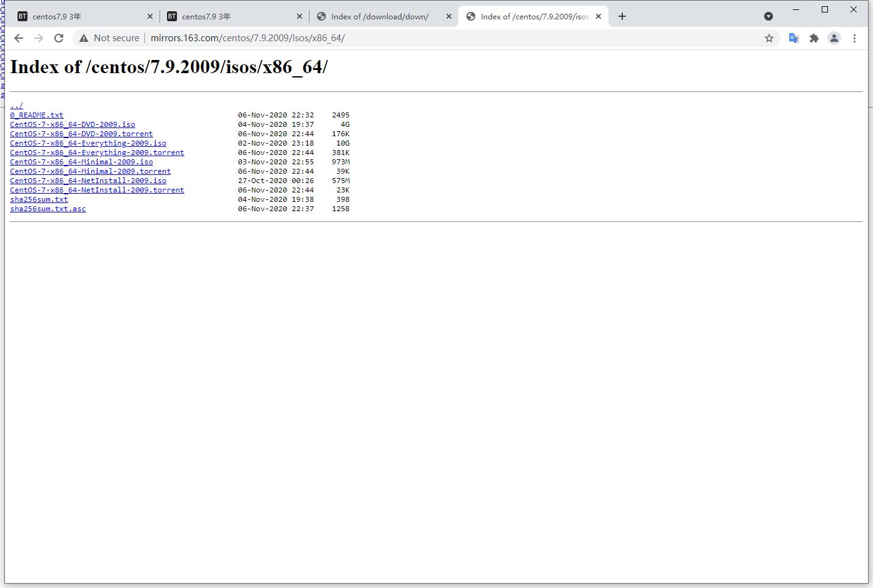Viewport: 873px width, 588px height.
Task: Close the second centos7.9 tab
Action: click(x=300, y=16)
